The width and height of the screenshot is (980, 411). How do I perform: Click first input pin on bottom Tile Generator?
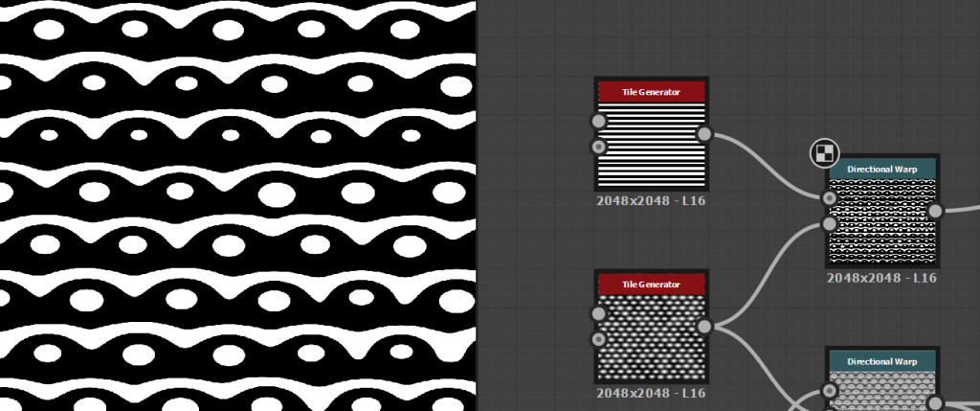tap(599, 314)
